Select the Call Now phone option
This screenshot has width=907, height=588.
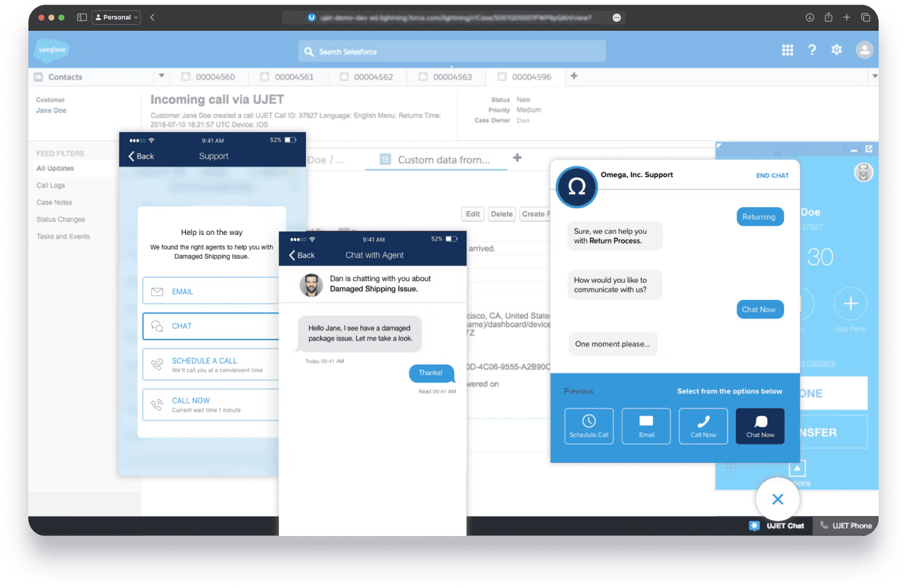click(703, 426)
